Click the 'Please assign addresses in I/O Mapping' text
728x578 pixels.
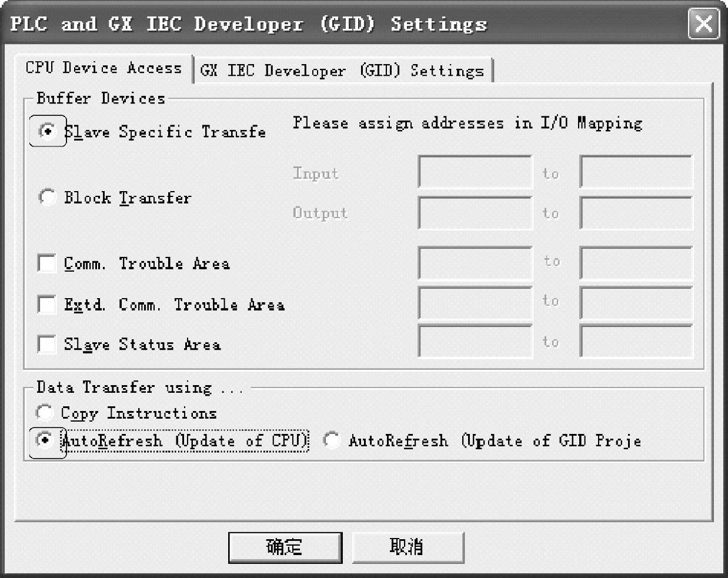[467, 123]
